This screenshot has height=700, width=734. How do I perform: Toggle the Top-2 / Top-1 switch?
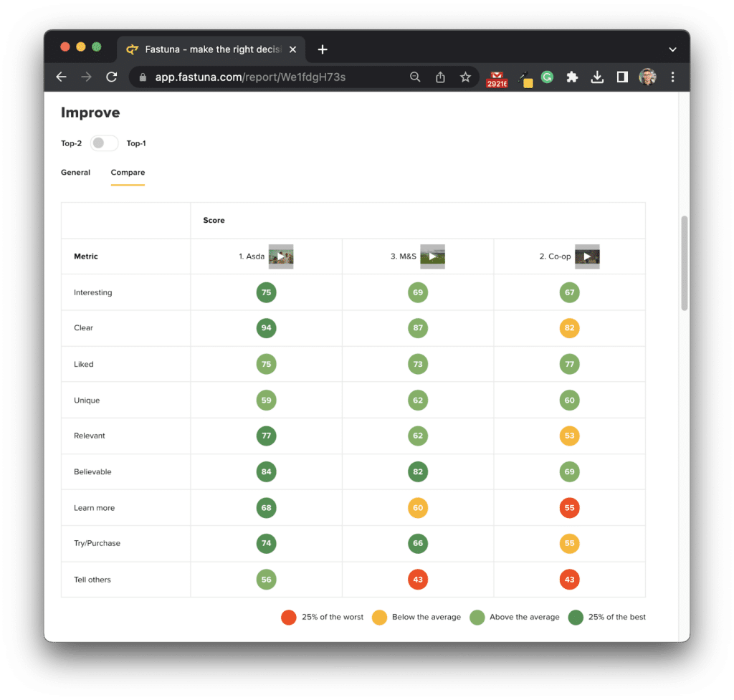coord(103,143)
